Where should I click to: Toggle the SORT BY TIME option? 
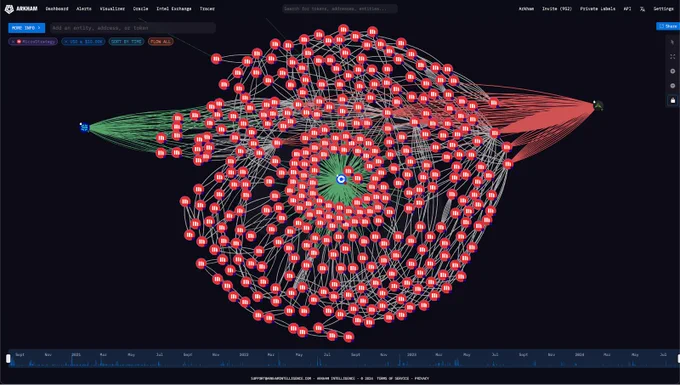pyautogui.click(x=126, y=42)
